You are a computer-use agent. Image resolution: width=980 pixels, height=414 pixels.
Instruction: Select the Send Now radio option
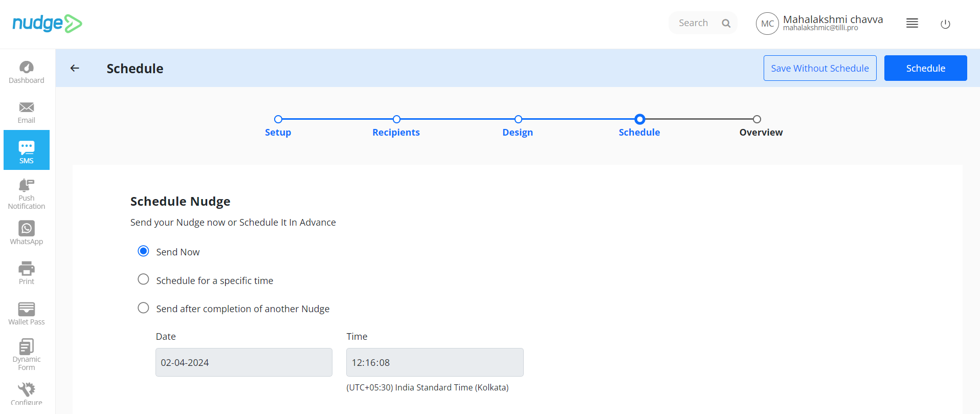143,251
